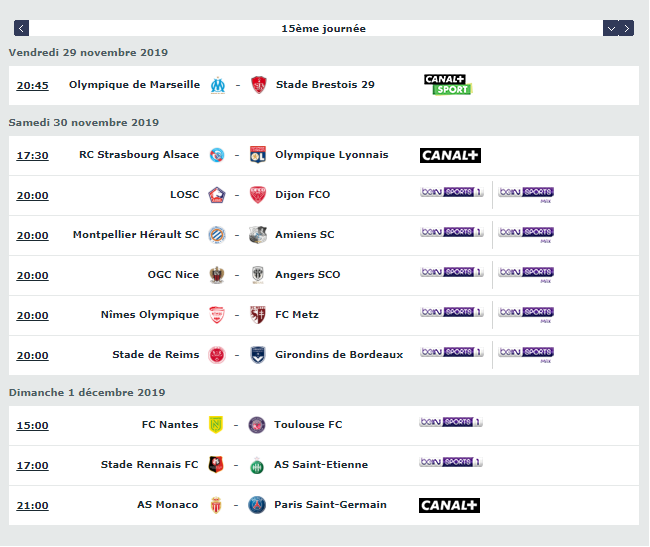Go to previous matchday with left arrow
The height and width of the screenshot is (547, 650).
pyautogui.click(x=21, y=28)
